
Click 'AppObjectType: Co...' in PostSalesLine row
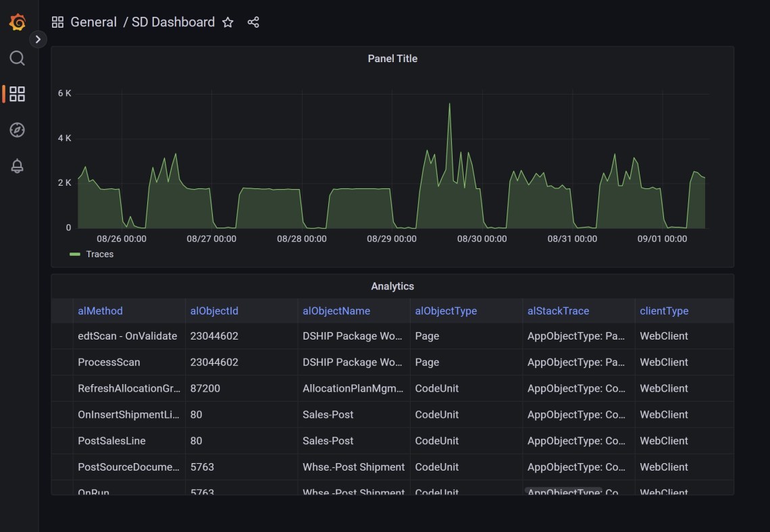(578, 441)
